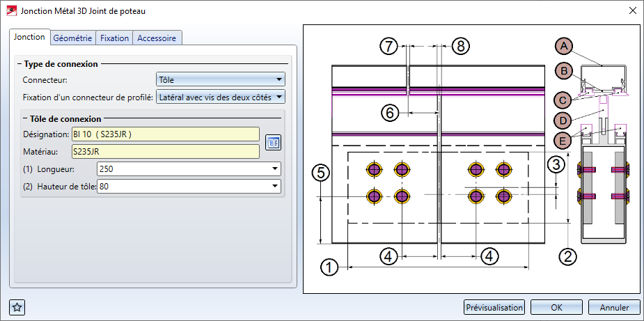Click the circled letter E marker in diagram
Screen dimensions: 644x321
564,139
